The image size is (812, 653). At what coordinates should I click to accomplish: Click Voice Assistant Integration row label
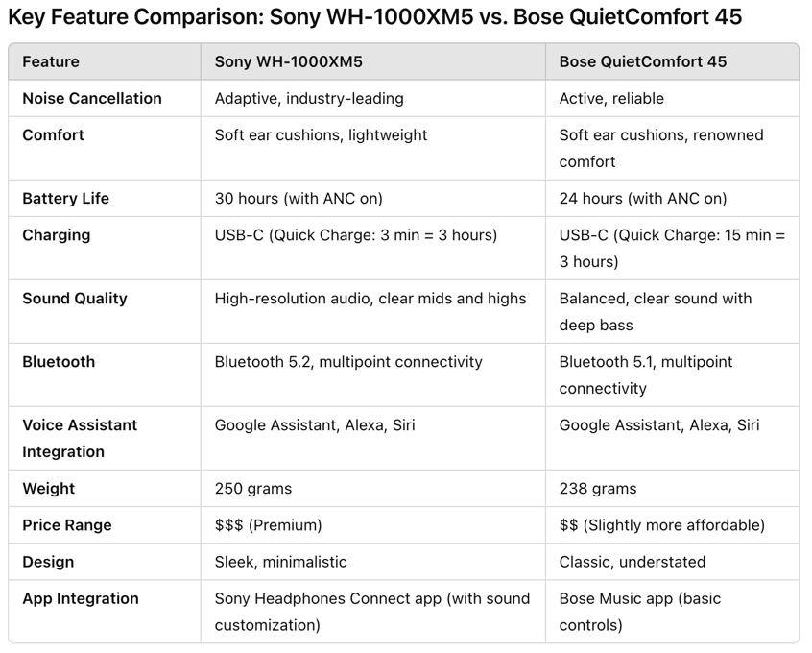pos(80,439)
